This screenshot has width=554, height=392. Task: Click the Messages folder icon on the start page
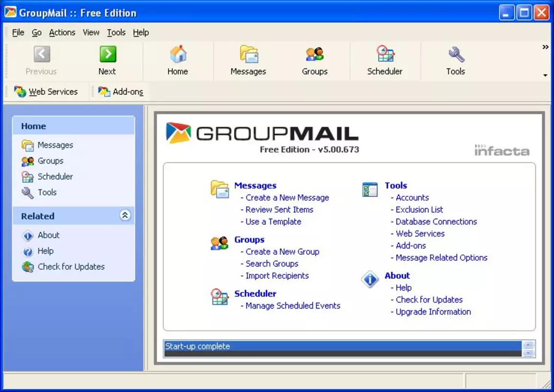(220, 189)
